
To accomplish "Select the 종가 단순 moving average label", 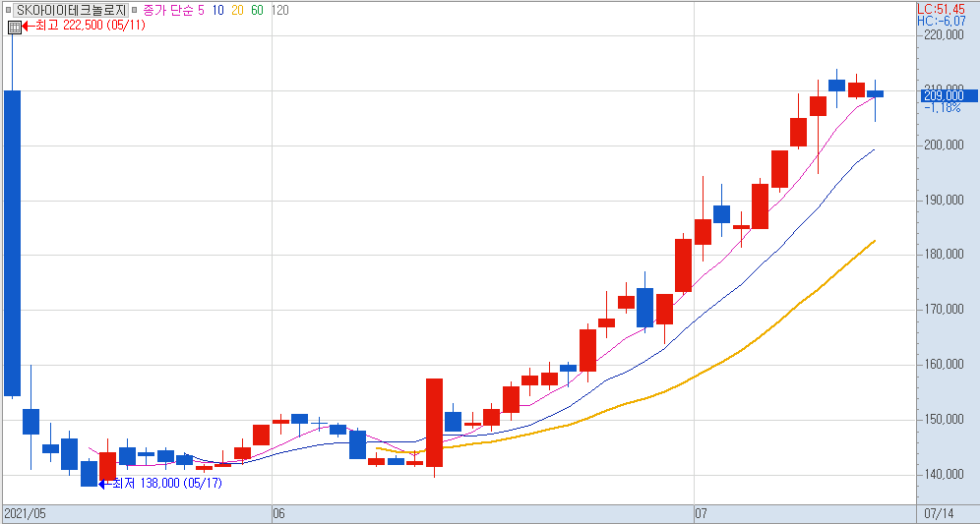I will tap(168, 10).
